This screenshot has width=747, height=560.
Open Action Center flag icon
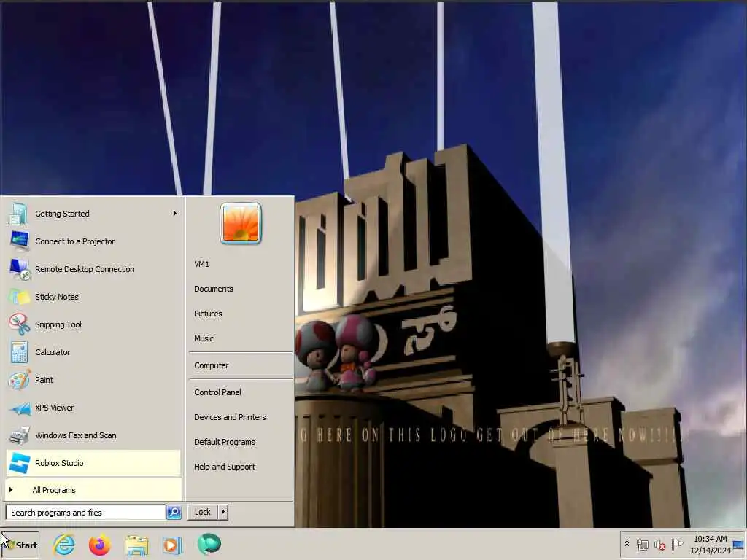coord(676,544)
